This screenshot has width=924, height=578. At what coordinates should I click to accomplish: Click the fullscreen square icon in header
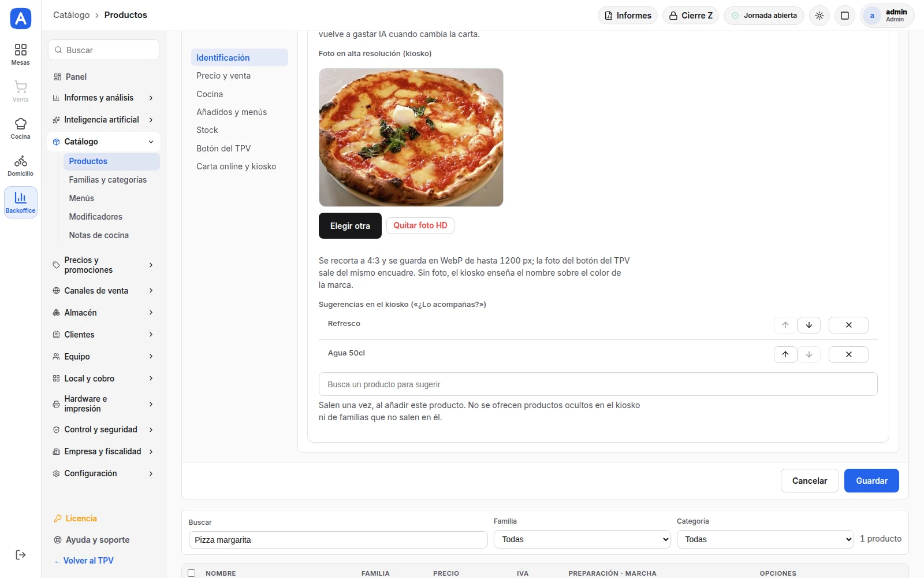point(845,16)
